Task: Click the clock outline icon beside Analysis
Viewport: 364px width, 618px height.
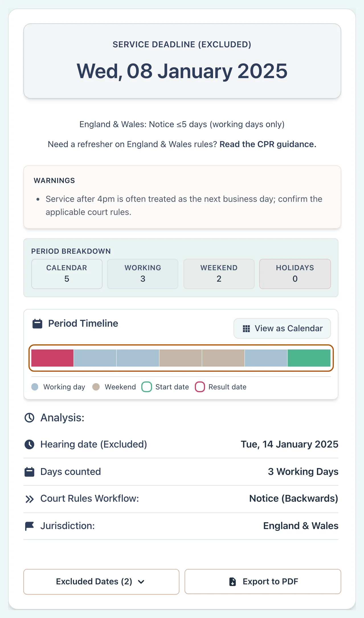Action: tap(29, 418)
